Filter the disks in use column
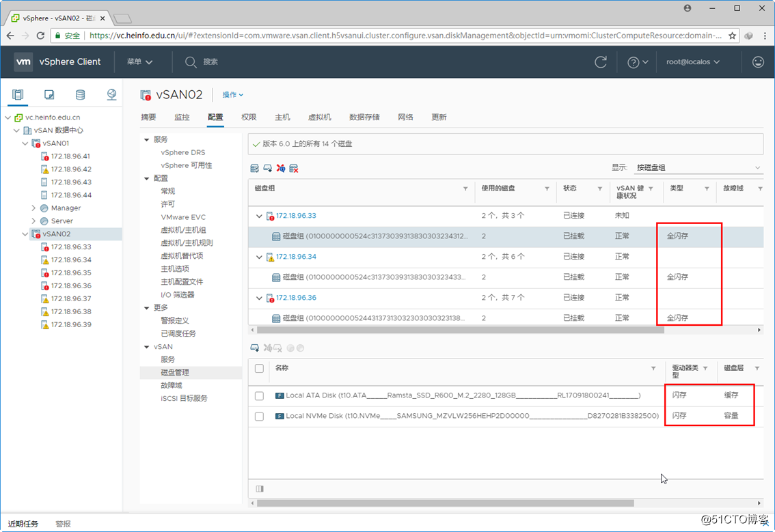 click(547, 188)
